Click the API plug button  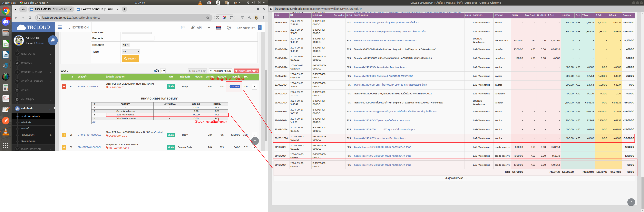(196, 27)
